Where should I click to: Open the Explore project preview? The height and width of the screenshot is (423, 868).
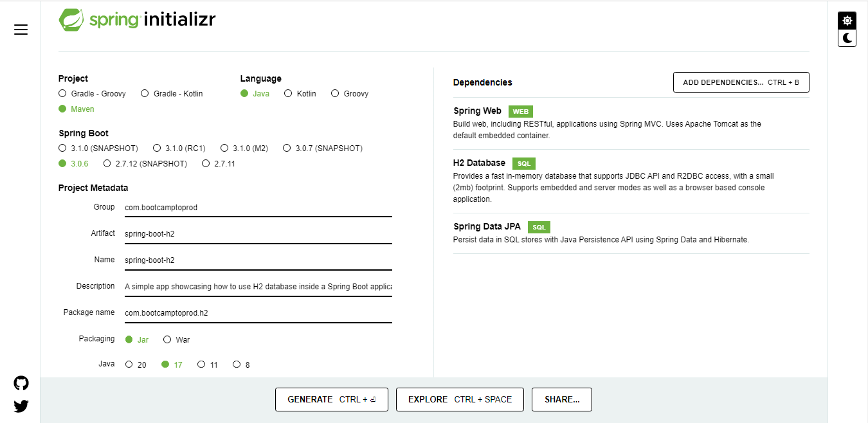(460, 399)
